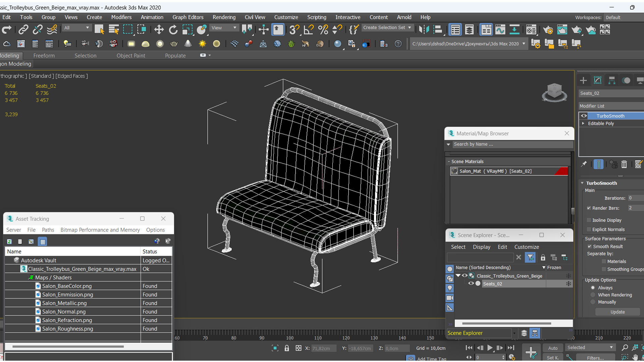Open the Modify command panel tab
Screen dimensions: 644x362
597,80
